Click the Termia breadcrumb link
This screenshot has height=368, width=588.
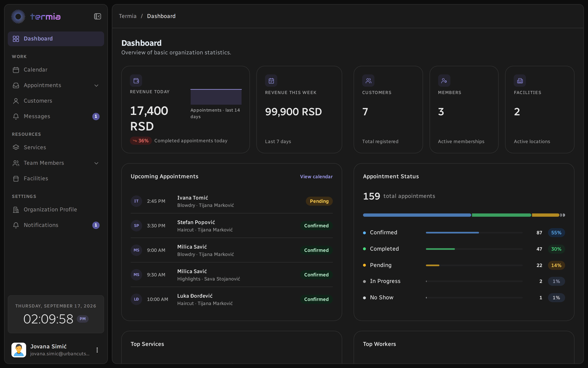click(x=128, y=16)
